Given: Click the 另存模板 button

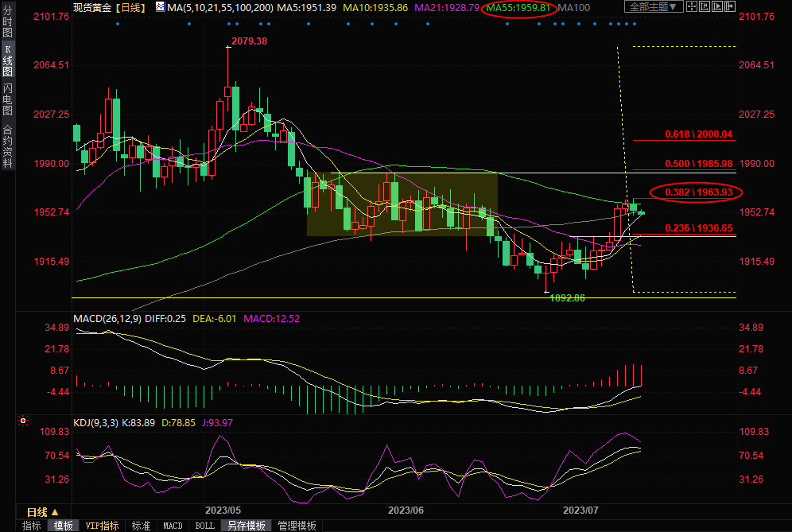Looking at the screenshot, I should pos(247,526).
